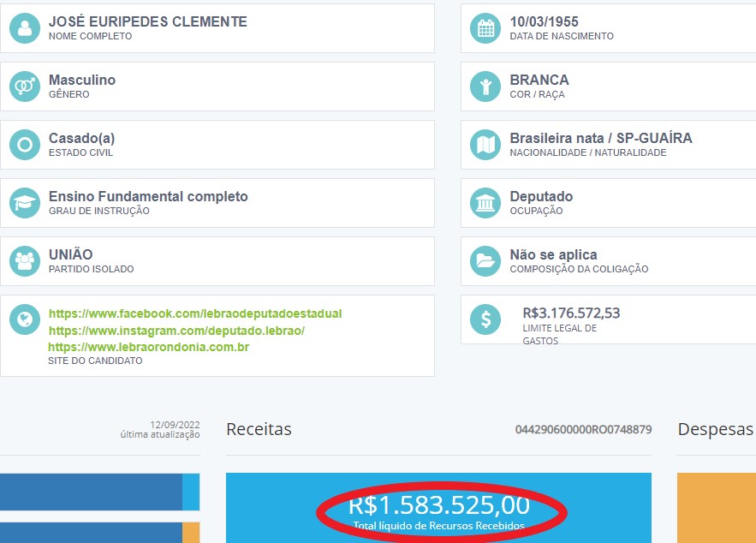Click the building icon beside Ocupação Deputado

point(485,203)
